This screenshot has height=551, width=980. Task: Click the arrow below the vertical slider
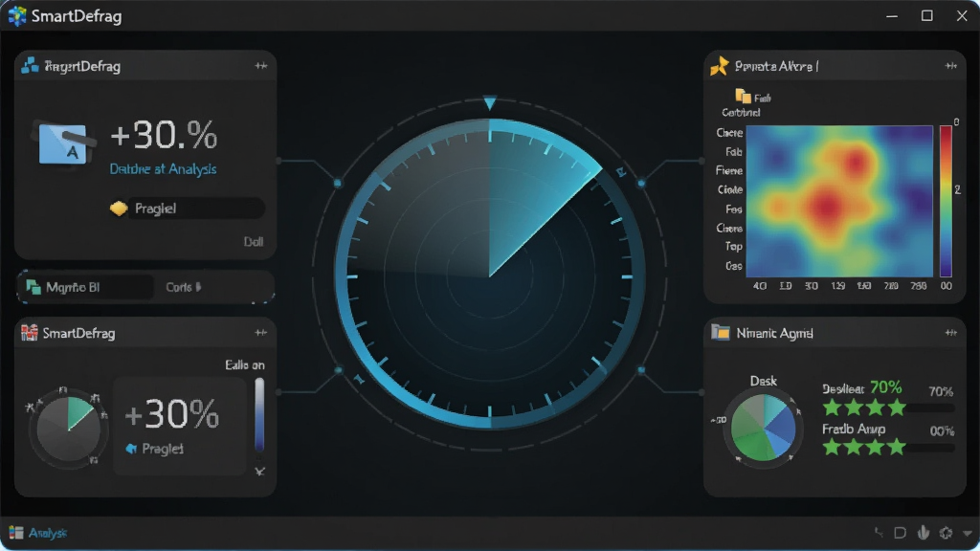(260, 471)
